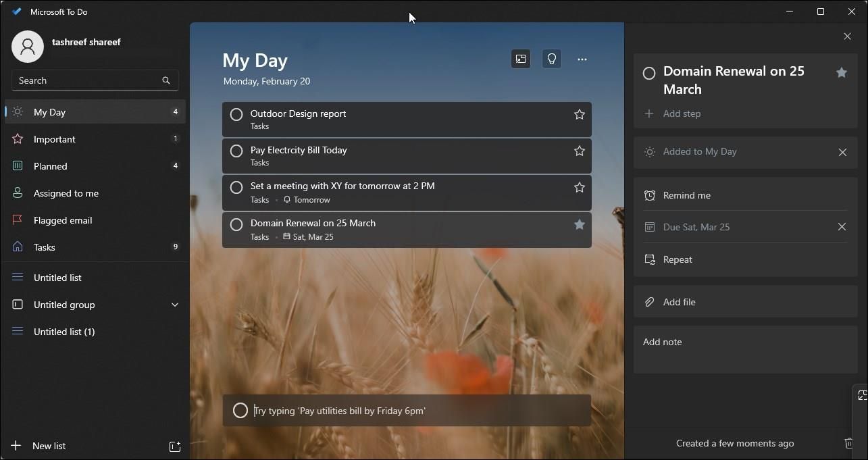Screen dimensions: 868x460
Task: Click the background theme picker icon
Action: click(521, 59)
